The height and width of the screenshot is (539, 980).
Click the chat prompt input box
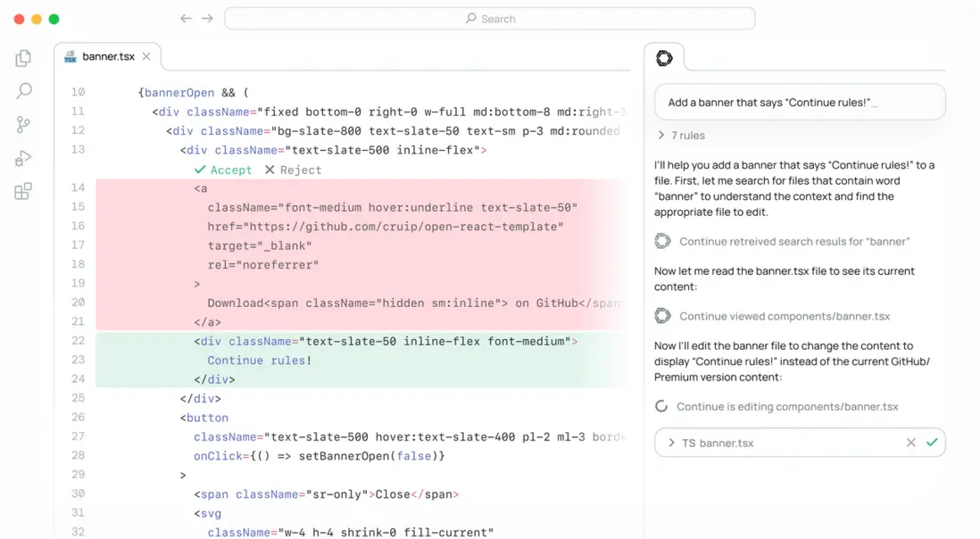(x=799, y=103)
